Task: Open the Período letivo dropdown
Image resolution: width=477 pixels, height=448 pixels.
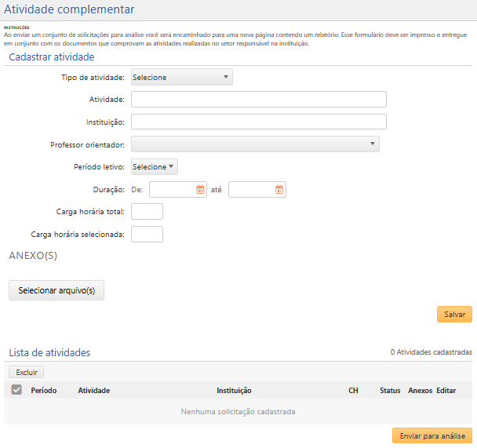Action: coord(155,166)
